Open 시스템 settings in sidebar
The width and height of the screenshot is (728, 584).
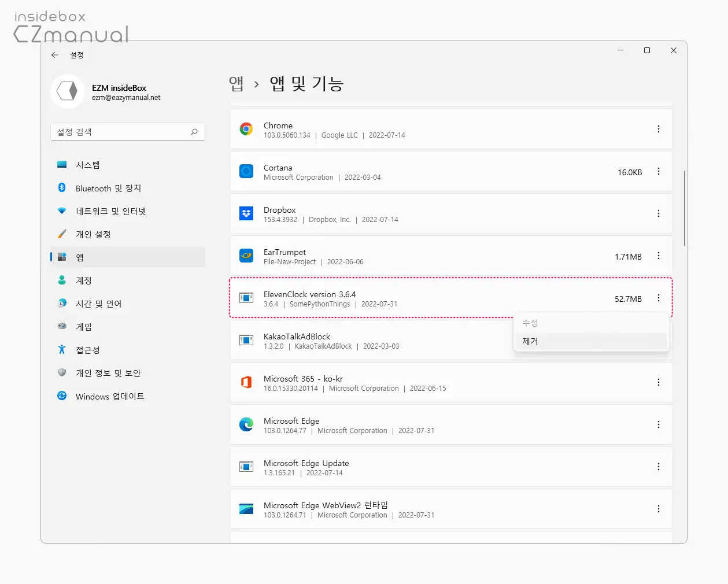[128, 165]
